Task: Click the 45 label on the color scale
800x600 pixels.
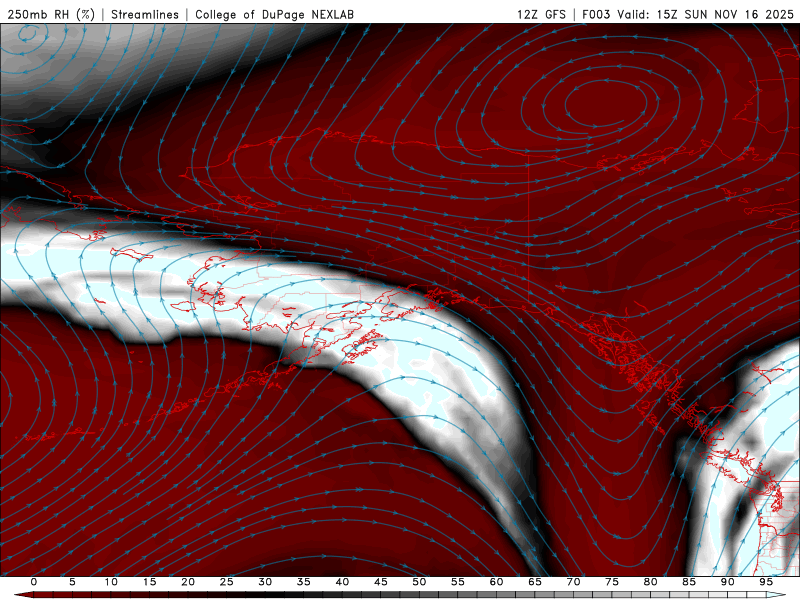Action: pos(381,582)
